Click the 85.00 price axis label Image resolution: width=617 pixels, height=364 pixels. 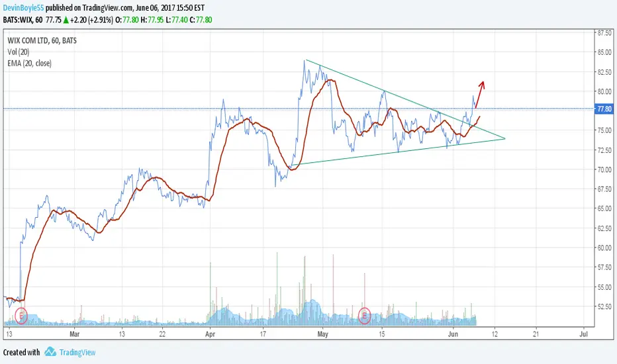pyautogui.click(x=604, y=52)
